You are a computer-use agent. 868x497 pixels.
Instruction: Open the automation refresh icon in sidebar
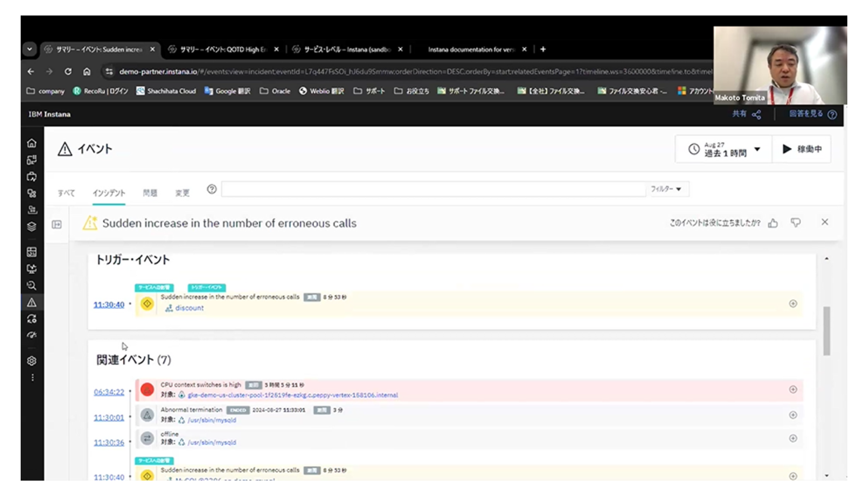32,319
